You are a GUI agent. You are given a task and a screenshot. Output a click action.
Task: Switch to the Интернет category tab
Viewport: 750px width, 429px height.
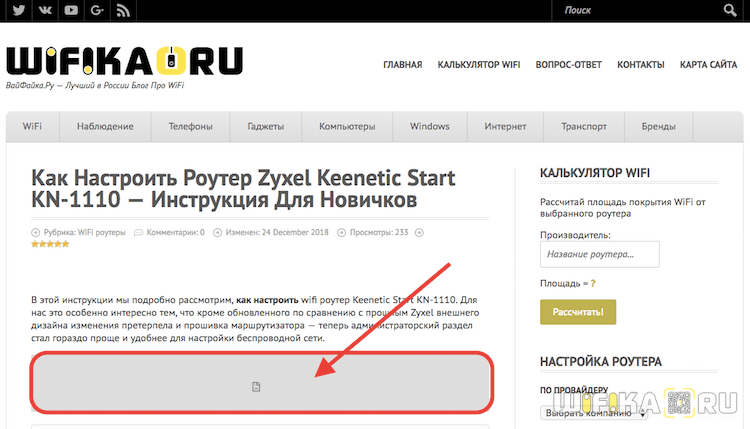505,126
